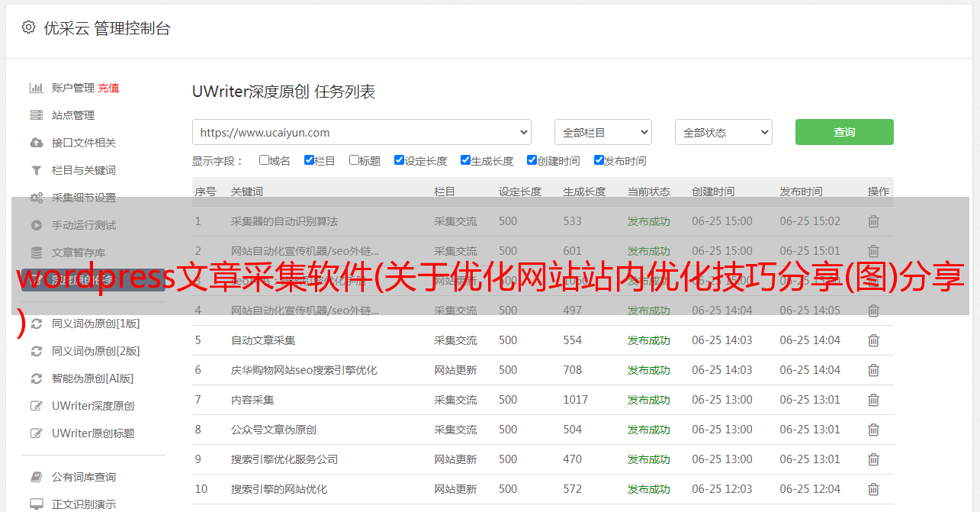Viewport: 980px width, 512px height.
Task: Enable the 域名 field checkbox
Action: 264,160
